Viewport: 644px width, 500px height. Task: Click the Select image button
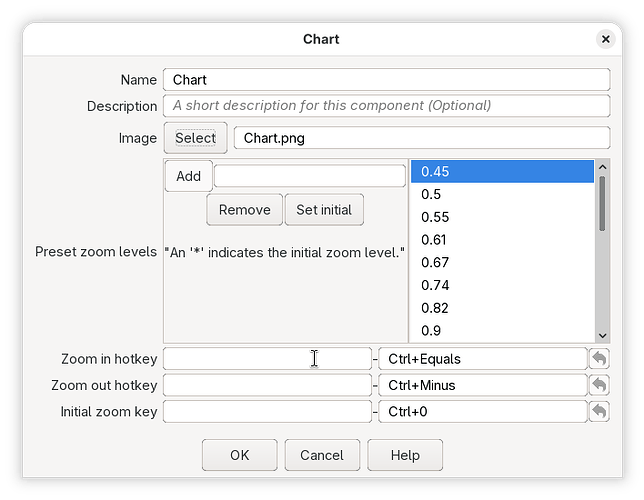coord(196,138)
